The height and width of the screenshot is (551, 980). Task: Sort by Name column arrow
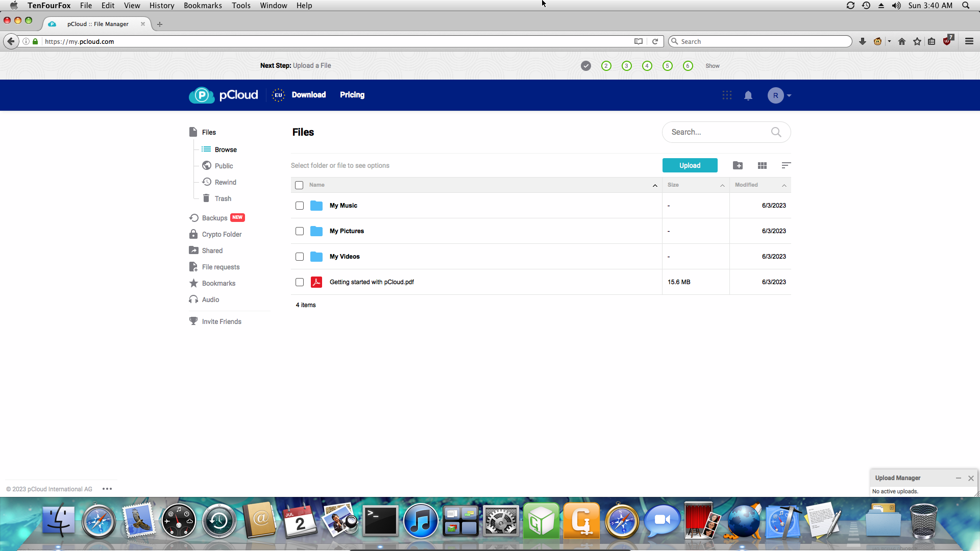click(x=655, y=185)
